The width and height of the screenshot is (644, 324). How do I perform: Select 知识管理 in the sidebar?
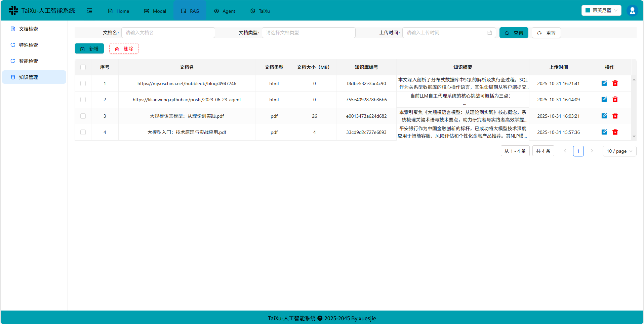(x=34, y=77)
